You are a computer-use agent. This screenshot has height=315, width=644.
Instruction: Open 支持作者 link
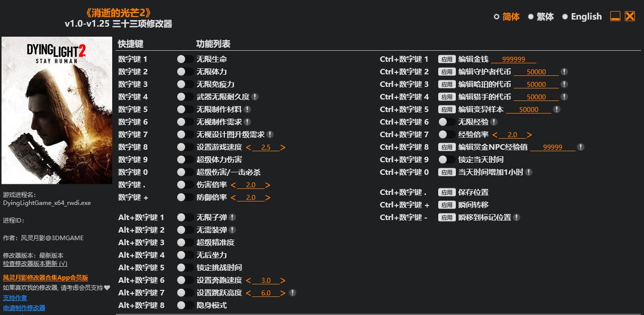[15, 298]
